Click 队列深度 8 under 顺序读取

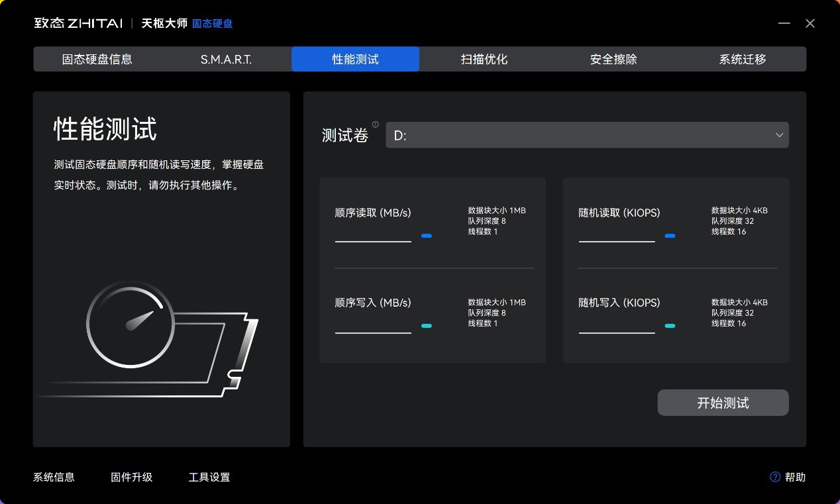(x=487, y=221)
